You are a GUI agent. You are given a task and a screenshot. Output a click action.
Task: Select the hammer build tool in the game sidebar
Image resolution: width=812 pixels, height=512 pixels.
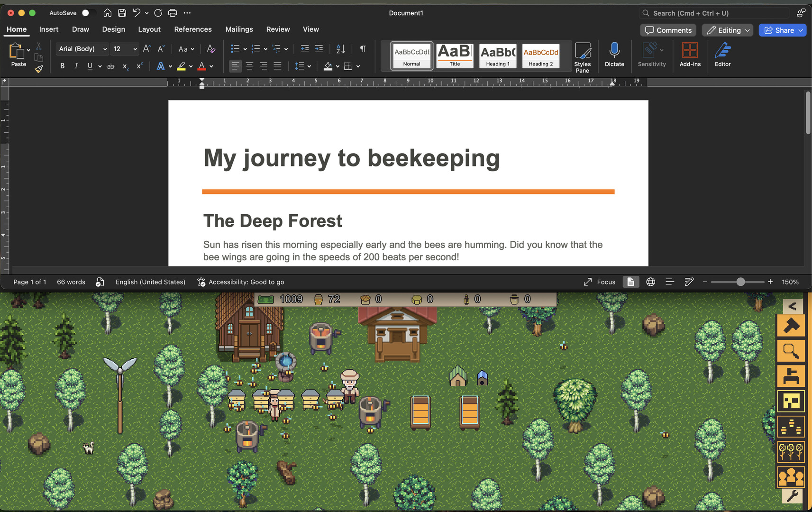[791, 326]
